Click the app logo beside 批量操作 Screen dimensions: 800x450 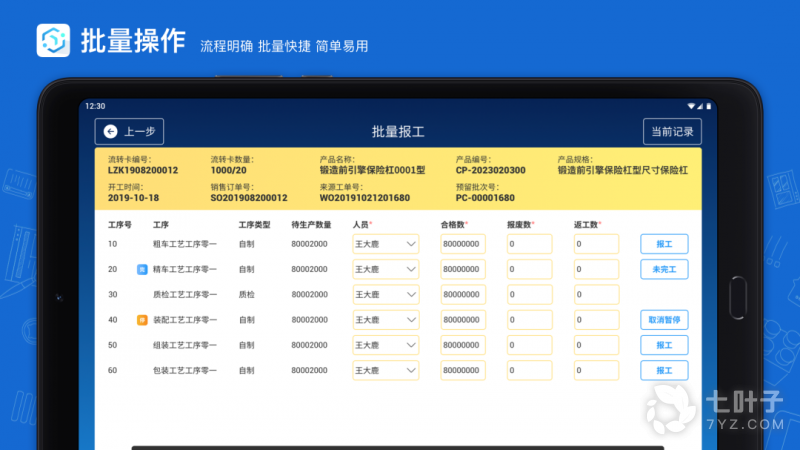coord(54,41)
